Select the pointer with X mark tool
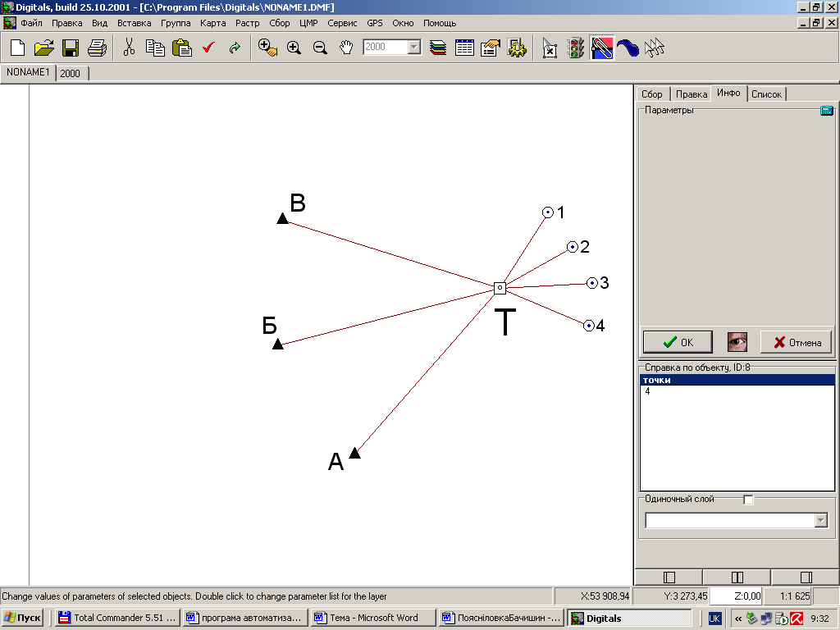Image resolution: width=840 pixels, height=630 pixels. (x=550, y=48)
